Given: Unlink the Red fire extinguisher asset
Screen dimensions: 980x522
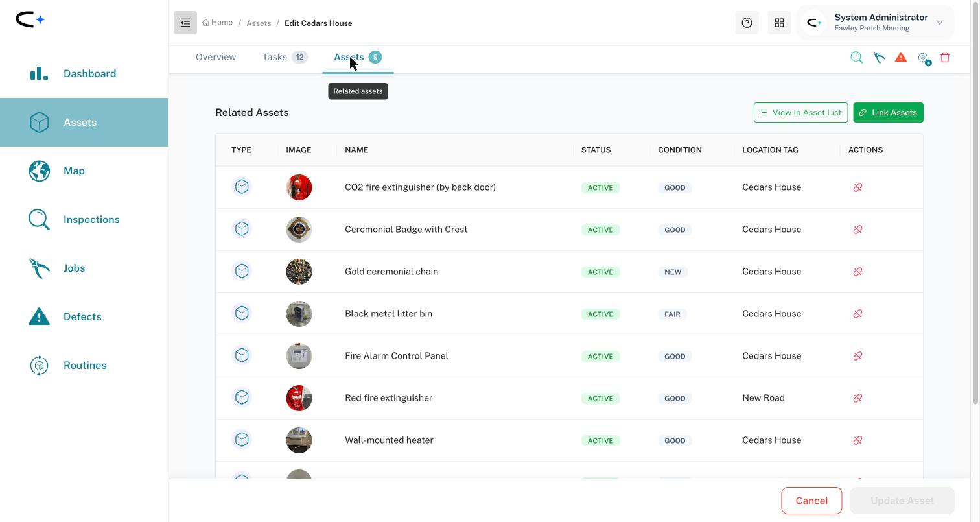Looking at the screenshot, I should tap(857, 398).
